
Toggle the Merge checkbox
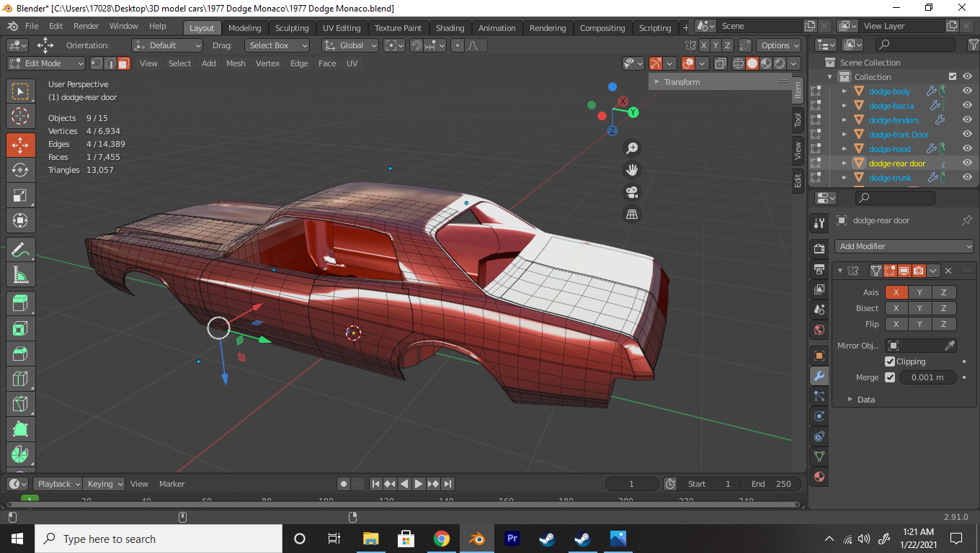point(890,377)
